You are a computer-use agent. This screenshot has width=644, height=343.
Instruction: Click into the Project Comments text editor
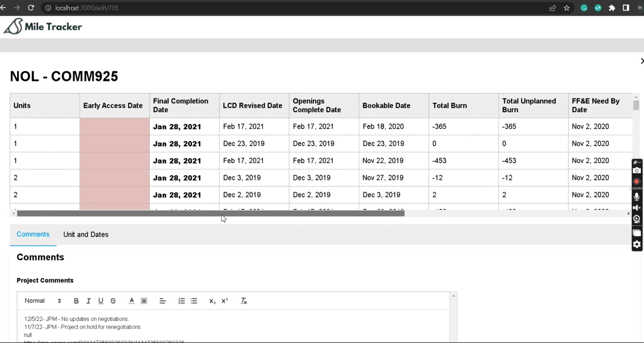click(x=233, y=326)
